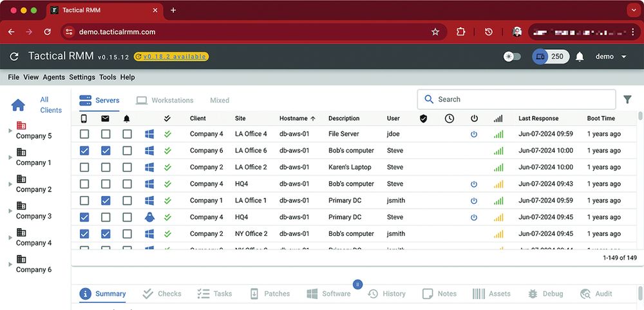Sort by the Hostname column header
Screen dimensions: 644x310
[x=298, y=119]
